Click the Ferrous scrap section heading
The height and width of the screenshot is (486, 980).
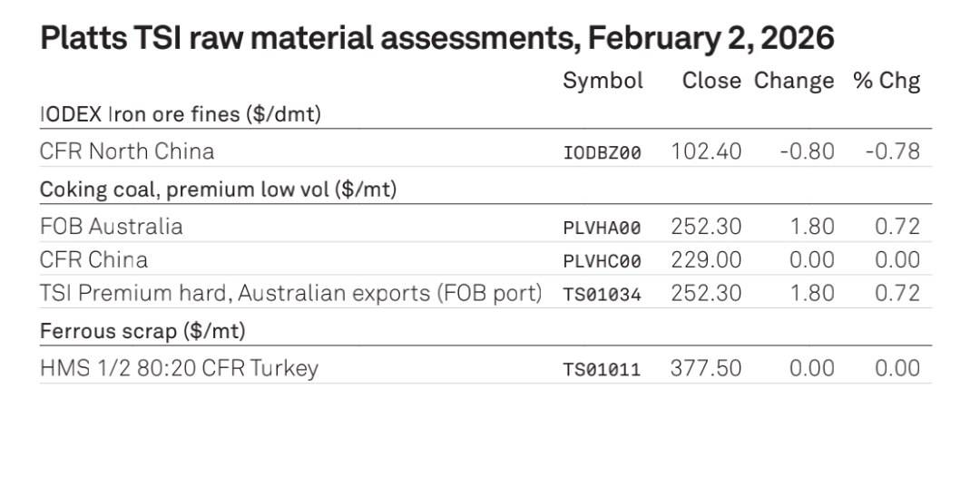pos(142,331)
